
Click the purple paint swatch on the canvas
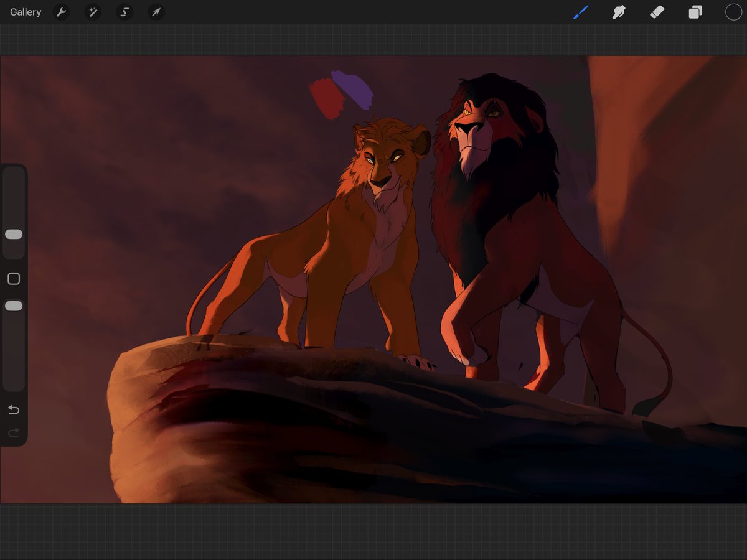click(x=353, y=89)
